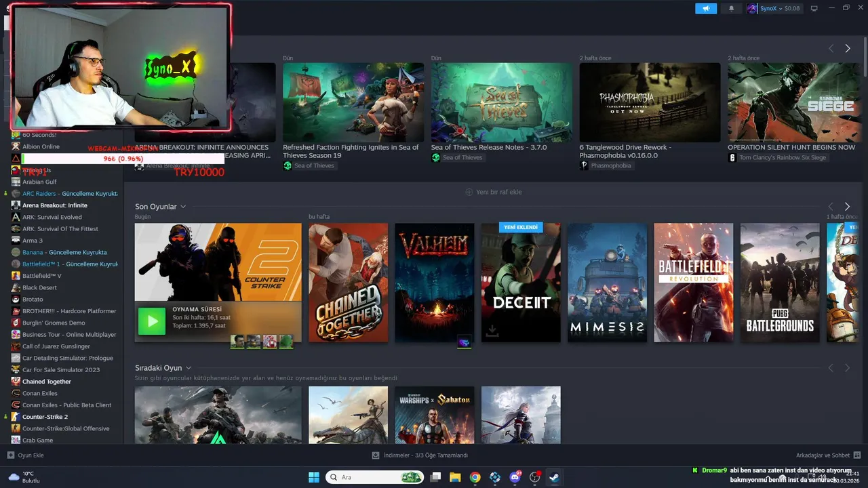Open the Steam announcements megaphone button
Viewport: 868px width, 488px height.
point(706,8)
